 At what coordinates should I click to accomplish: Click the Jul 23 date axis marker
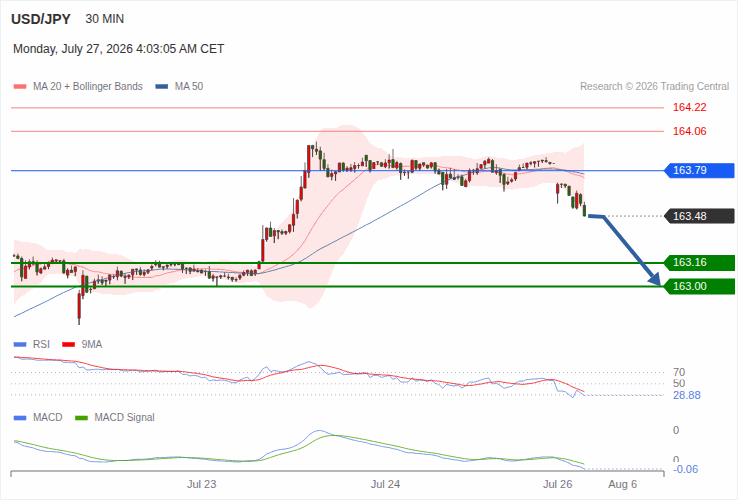(201, 484)
